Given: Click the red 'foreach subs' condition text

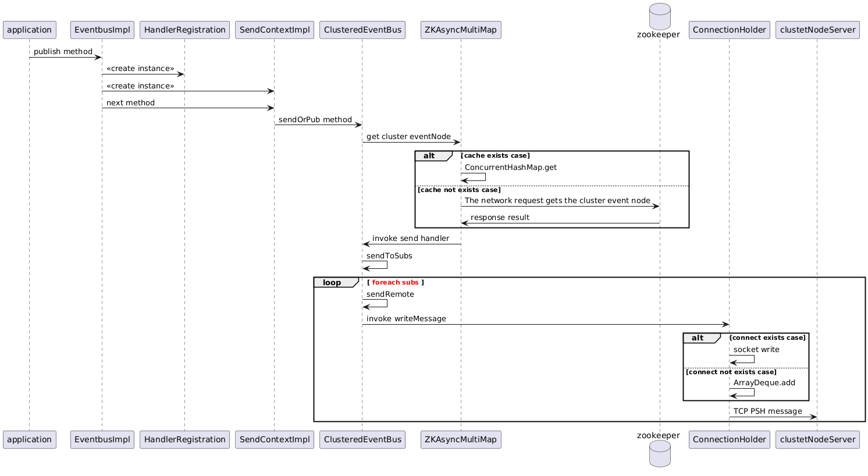Looking at the screenshot, I should pos(395,283).
